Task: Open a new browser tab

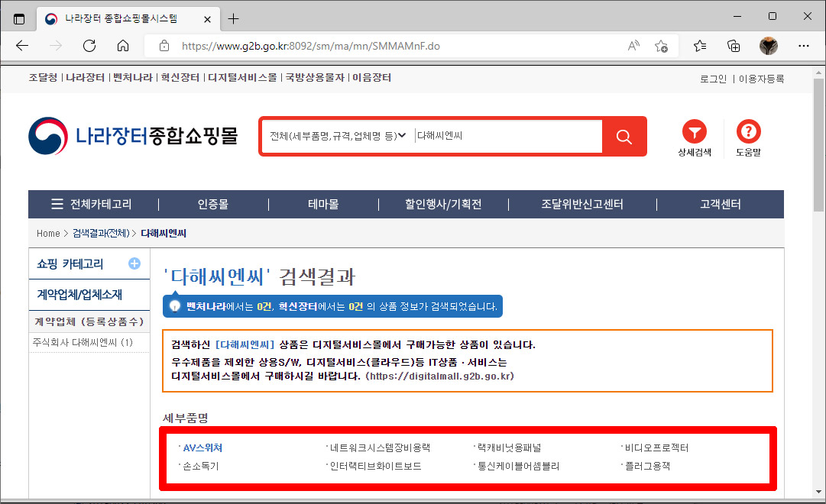Action: click(233, 20)
